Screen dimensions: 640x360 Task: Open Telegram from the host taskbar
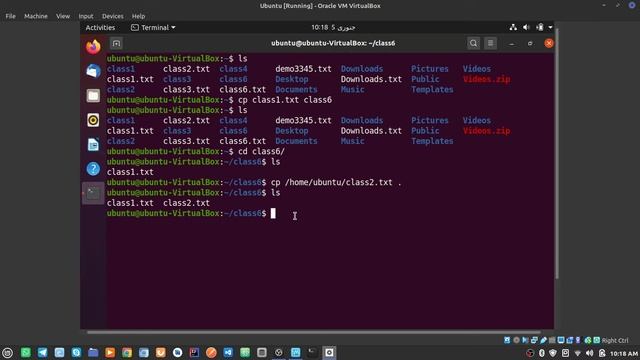pos(42,353)
